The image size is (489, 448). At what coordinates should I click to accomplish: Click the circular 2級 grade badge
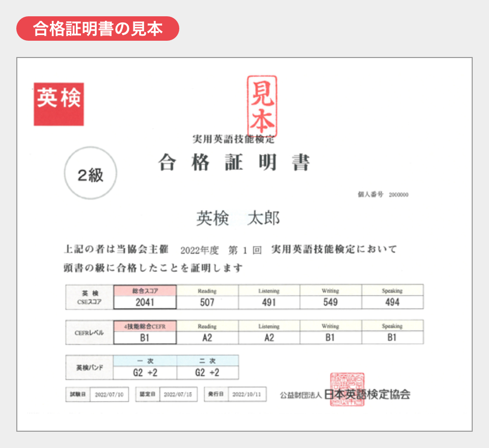click(x=90, y=172)
